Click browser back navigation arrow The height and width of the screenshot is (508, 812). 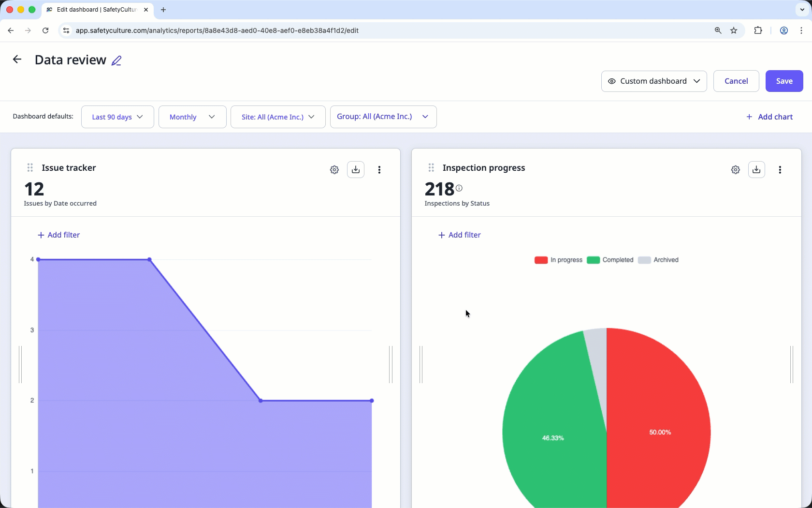click(x=11, y=30)
